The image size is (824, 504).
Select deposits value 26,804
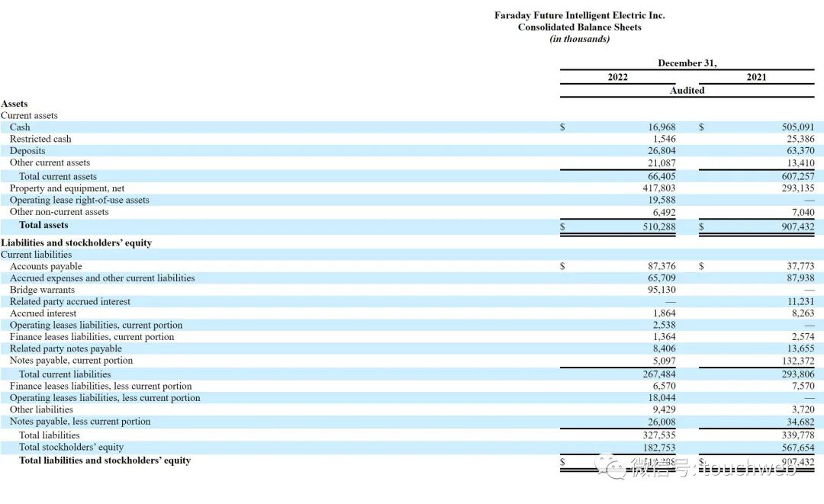(661, 151)
